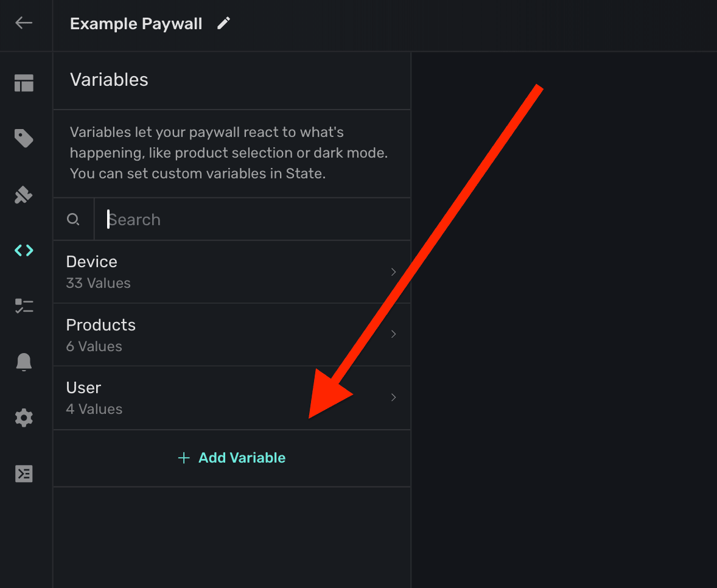Click the Add Variable button

point(232,458)
